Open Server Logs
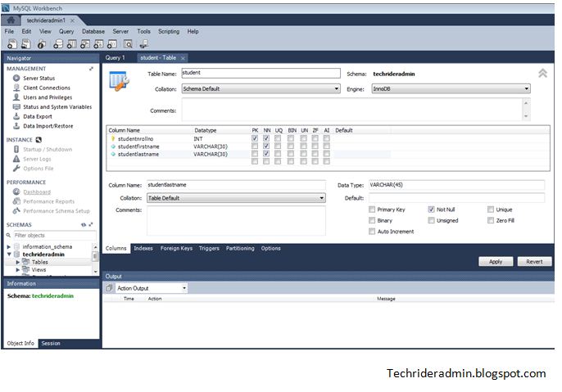The height and width of the screenshot is (392, 562). point(37,159)
